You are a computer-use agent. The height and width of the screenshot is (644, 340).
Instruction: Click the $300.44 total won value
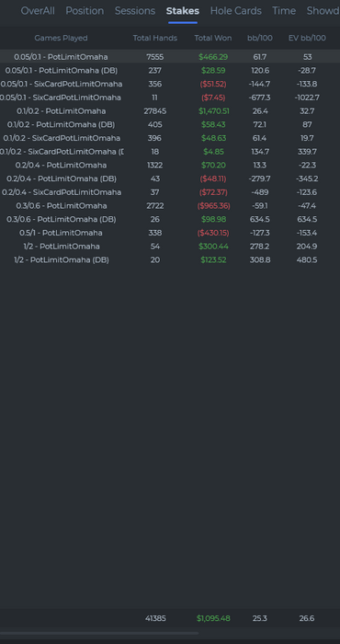click(x=213, y=247)
